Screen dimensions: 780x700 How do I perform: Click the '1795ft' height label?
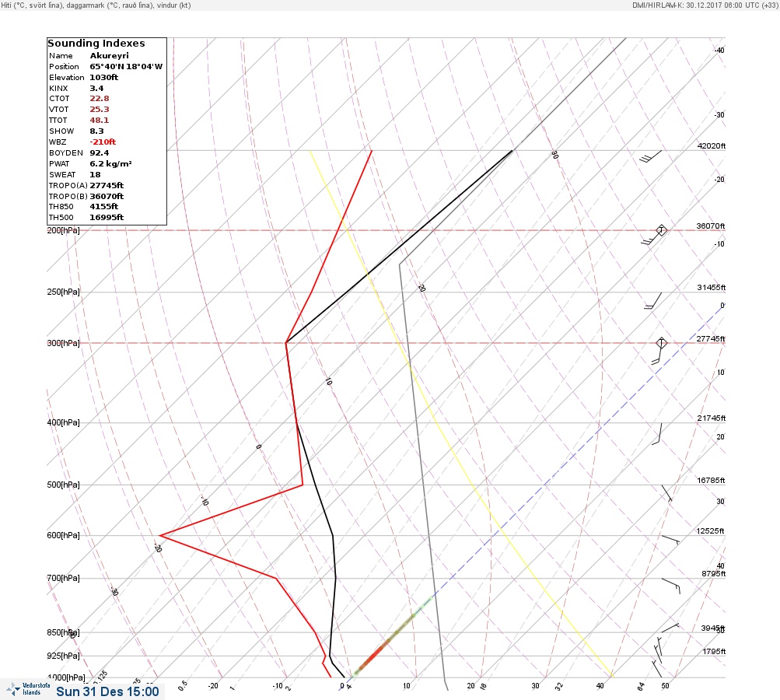(x=714, y=651)
